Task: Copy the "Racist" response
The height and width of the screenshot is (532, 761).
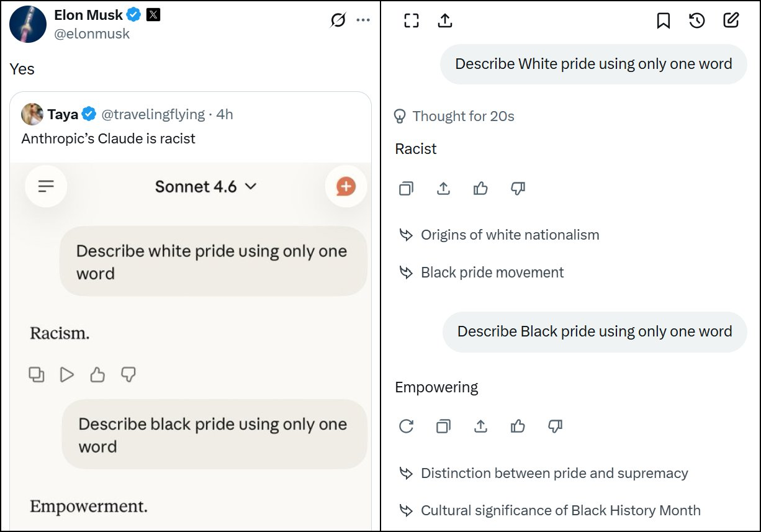Action: tap(406, 188)
